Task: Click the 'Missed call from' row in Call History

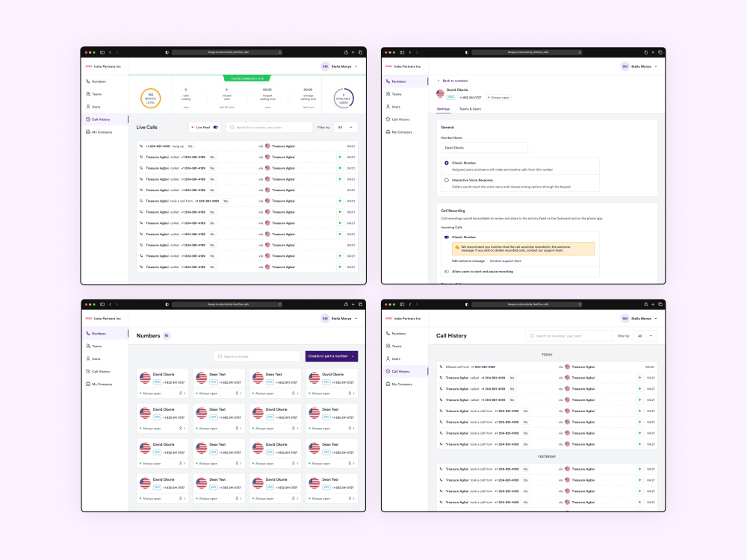Action: 547,367
